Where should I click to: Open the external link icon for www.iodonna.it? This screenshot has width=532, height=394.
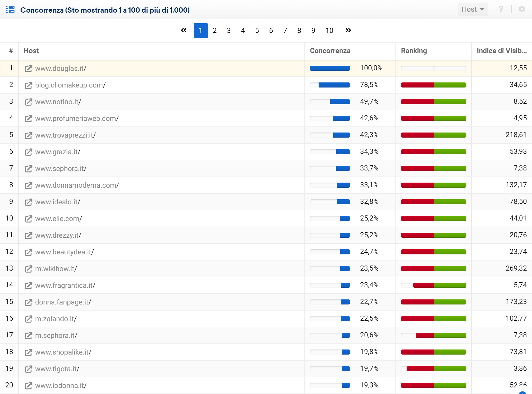(29, 386)
